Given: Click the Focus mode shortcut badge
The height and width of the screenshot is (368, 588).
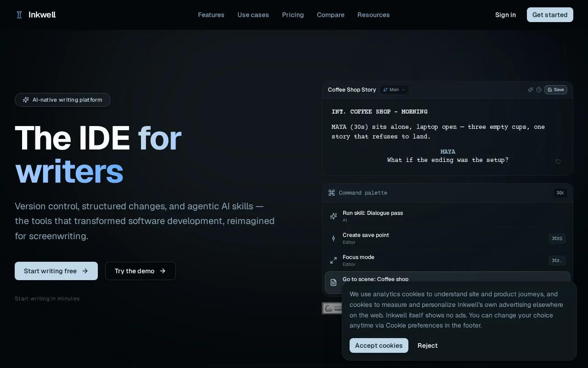Looking at the screenshot, I should [x=557, y=260].
